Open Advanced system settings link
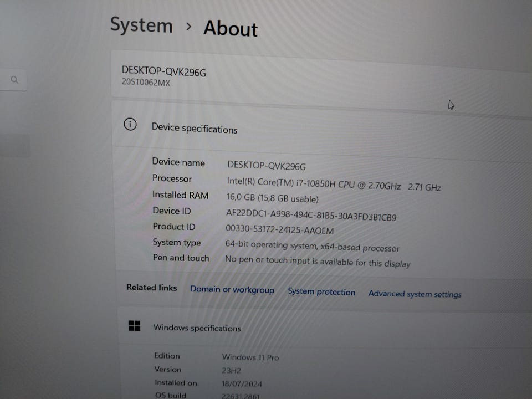This screenshot has width=532, height=399. 415,294
